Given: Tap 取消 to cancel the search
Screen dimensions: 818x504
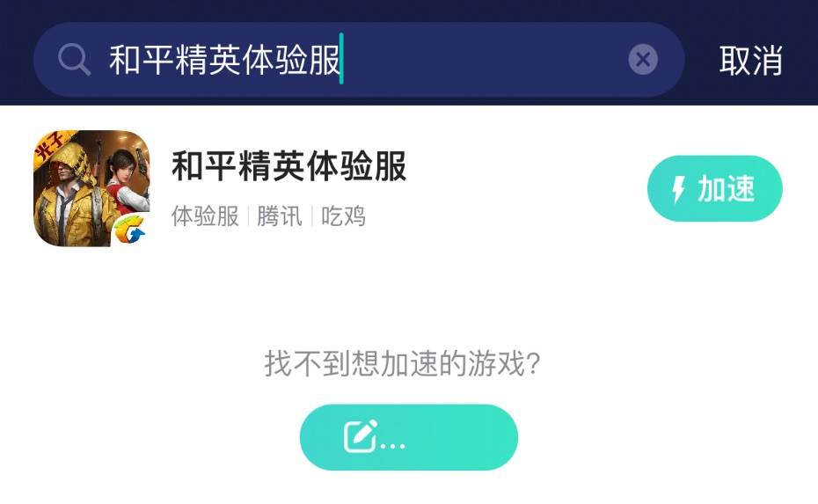Looking at the screenshot, I should pyautogui.click(x=750, y=60).
